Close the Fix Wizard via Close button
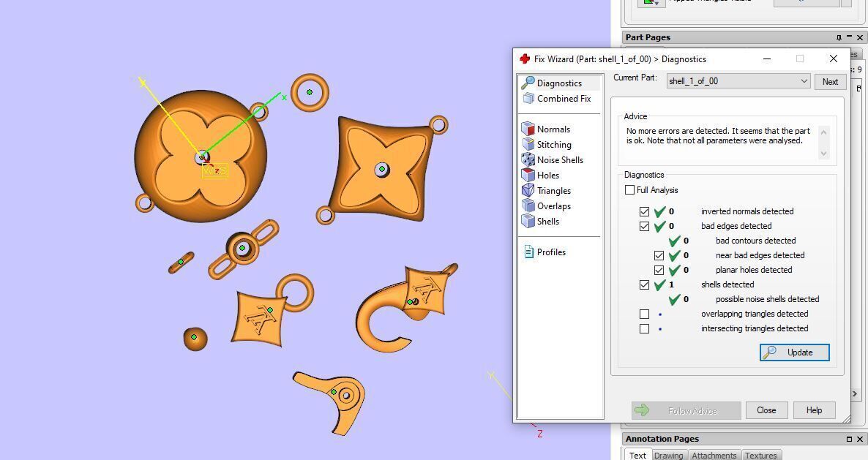This screenshot has height=460, width=868. [x=766, y=410]
